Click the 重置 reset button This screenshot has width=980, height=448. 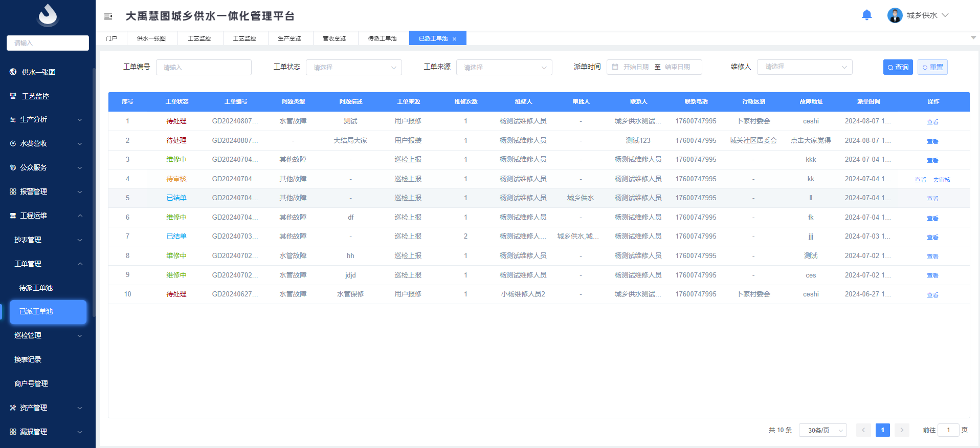tap(932, 67)
